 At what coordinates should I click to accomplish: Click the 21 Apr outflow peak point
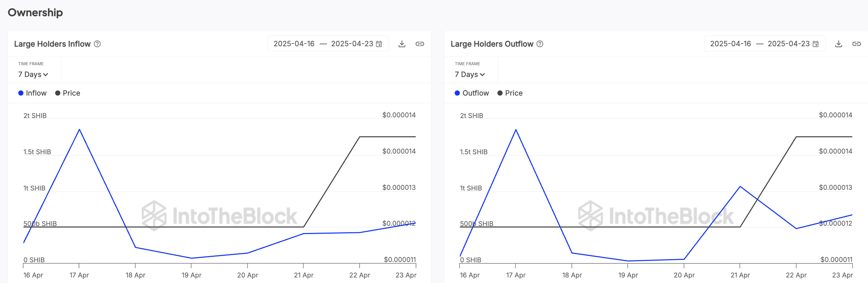tap(740, 187)
